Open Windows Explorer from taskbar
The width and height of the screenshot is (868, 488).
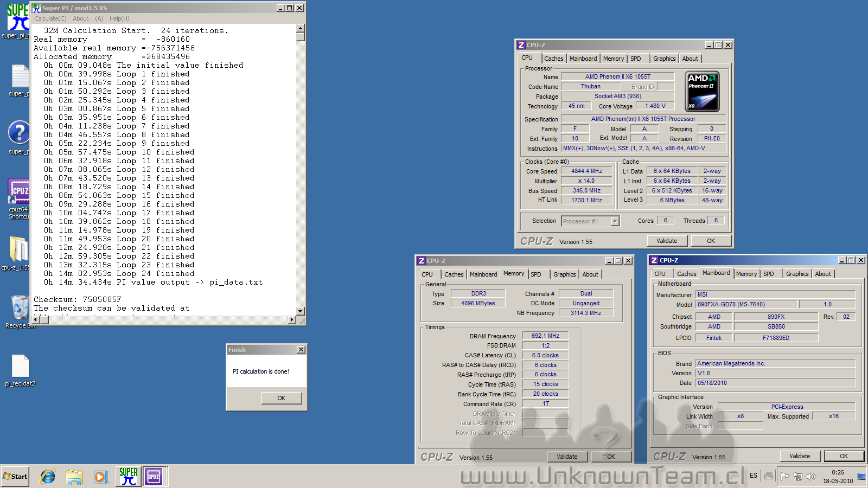74,477
